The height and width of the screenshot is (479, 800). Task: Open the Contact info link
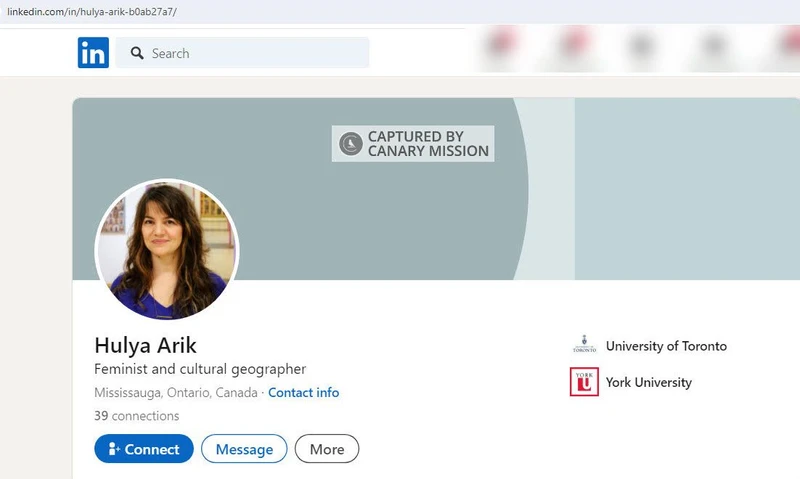coord(304,392)
